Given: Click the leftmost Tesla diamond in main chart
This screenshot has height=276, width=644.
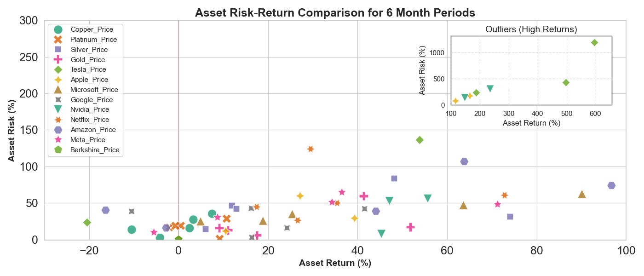Looking at the screenshot, I should point(87,223).
